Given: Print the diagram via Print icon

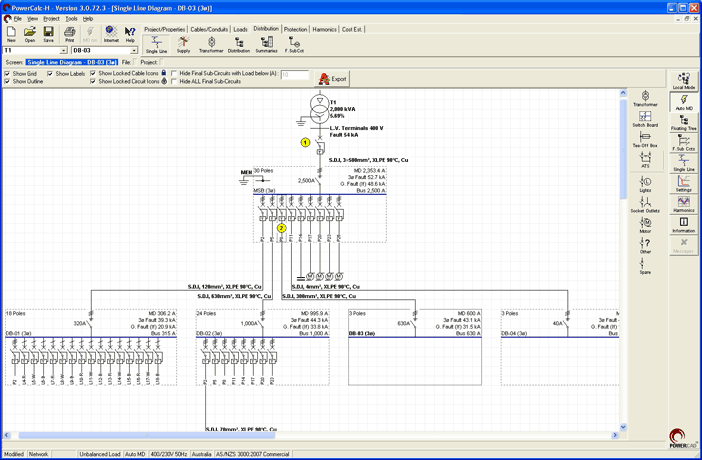Looking at the screenshot, I should (x=69, y=34).
